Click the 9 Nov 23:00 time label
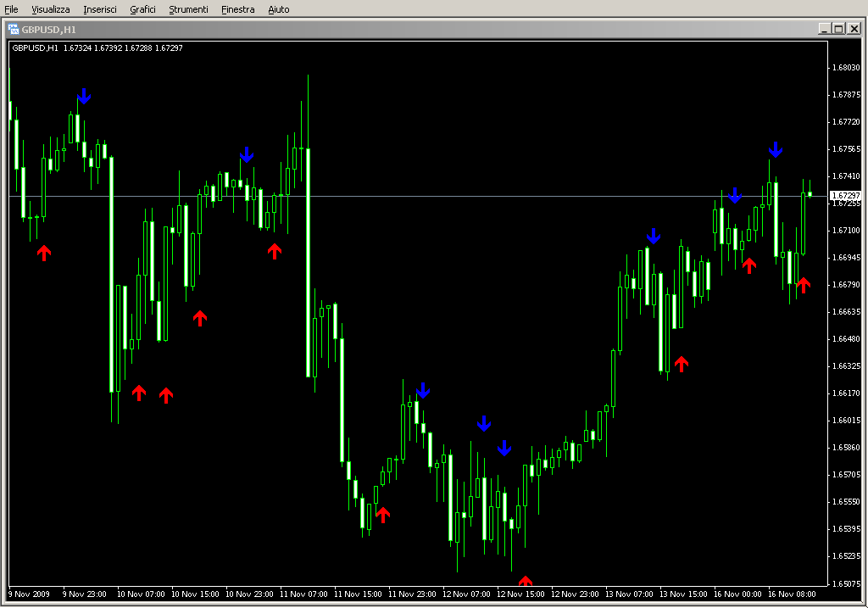The width and height of the screenshot is (868, 608). [x=84, y=594]
